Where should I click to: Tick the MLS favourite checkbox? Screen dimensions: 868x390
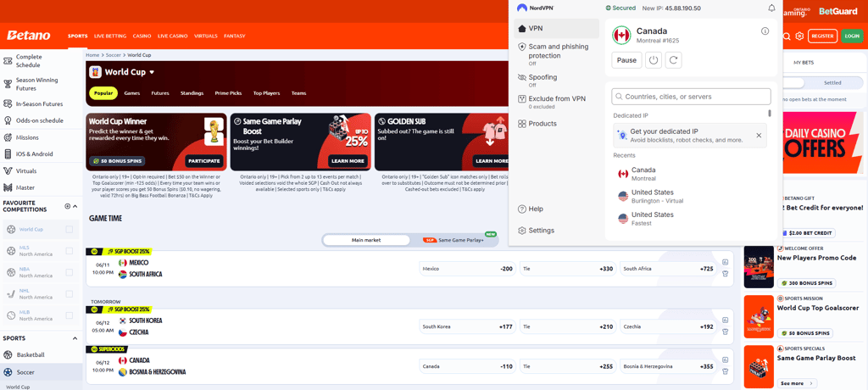point(70,251)
